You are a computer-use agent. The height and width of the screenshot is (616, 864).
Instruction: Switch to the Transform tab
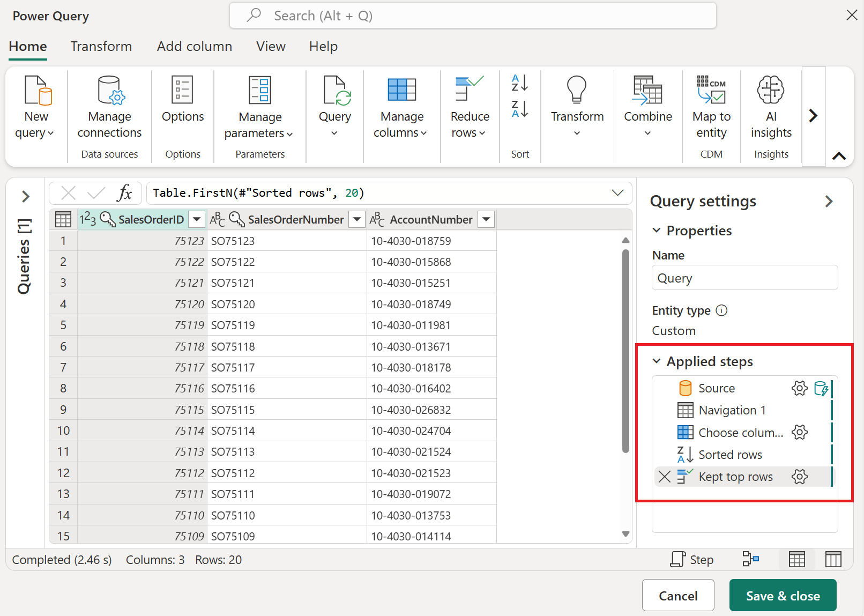tap(101, 47)
